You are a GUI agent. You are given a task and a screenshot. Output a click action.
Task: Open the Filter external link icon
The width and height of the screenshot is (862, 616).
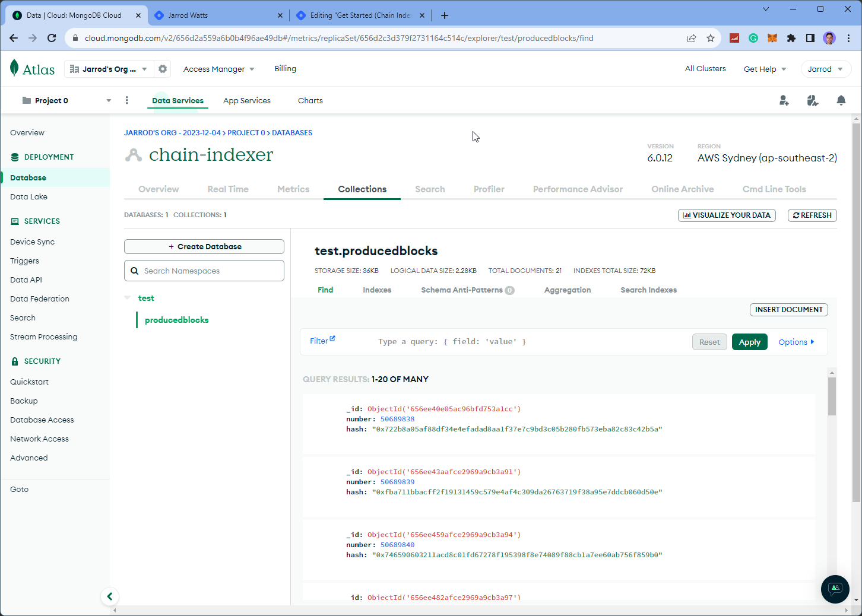[332, 338]
